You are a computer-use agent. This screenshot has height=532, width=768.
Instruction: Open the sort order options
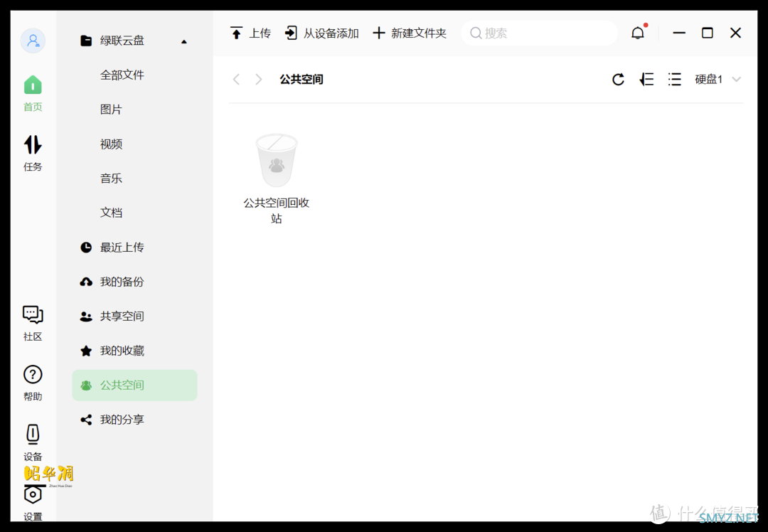(646, 80)
